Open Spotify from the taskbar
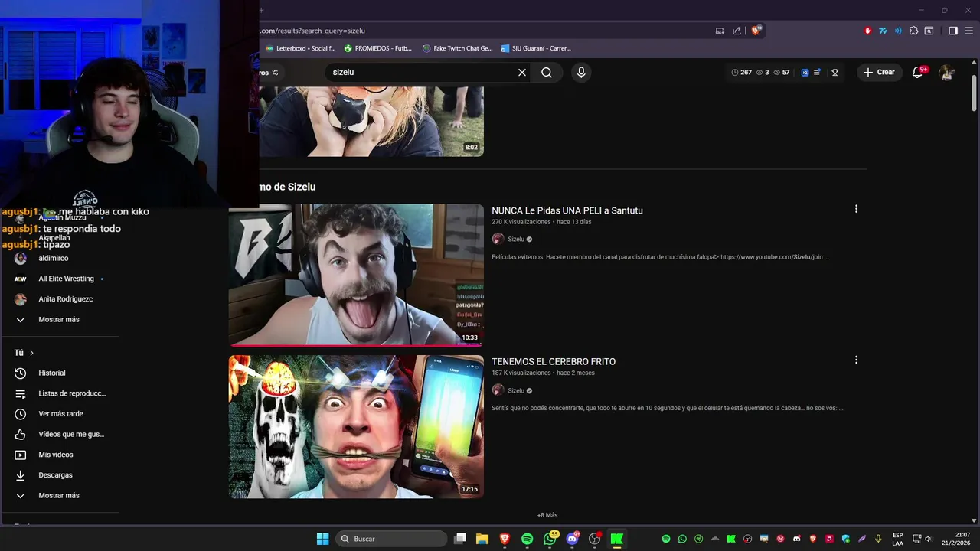 click(x=527, y=539)
